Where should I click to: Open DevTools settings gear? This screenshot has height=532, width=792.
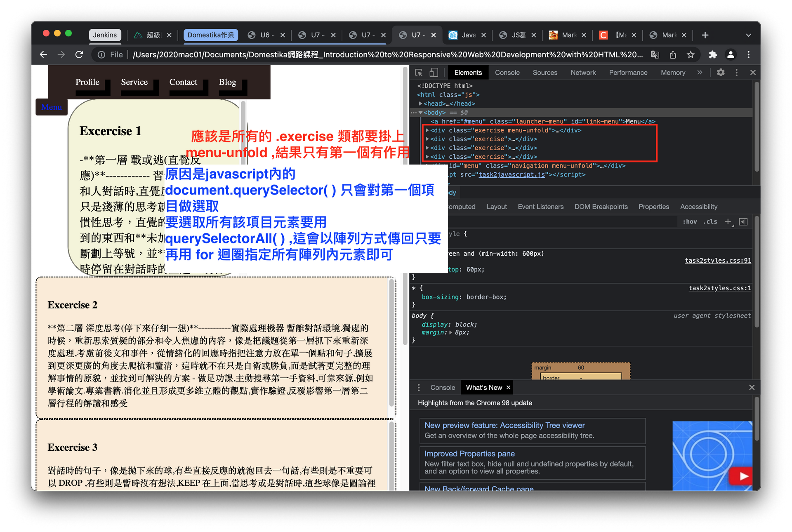click(720, 73)
